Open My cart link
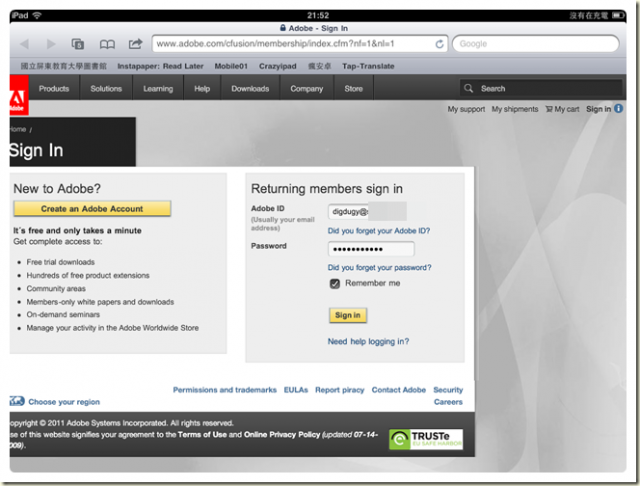640x486 pixels. 562,109
